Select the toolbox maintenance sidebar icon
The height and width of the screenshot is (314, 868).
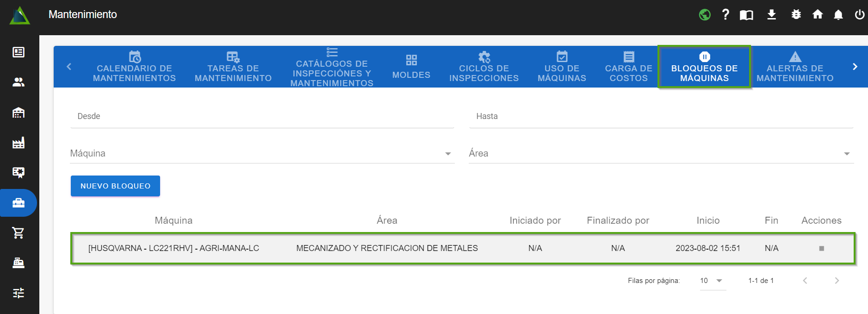point(19,203)
